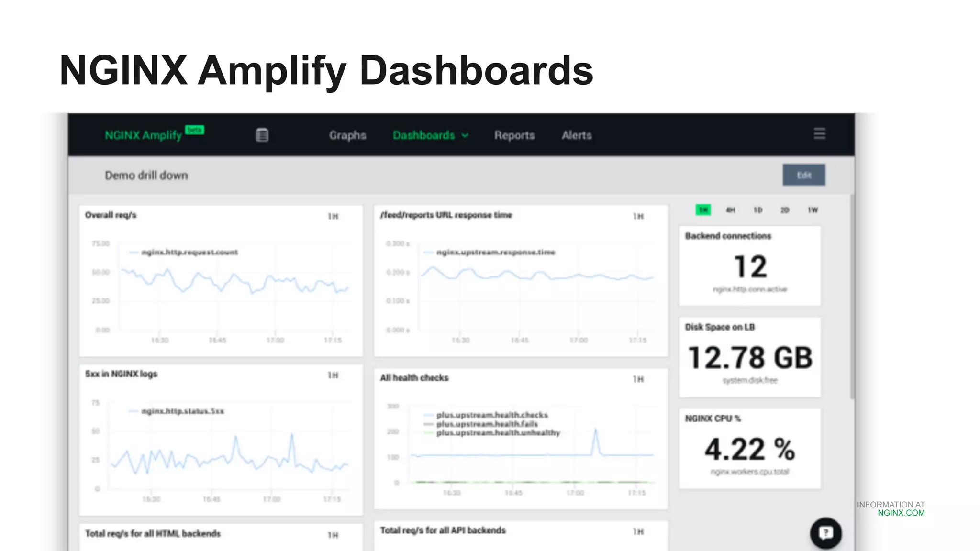The height and width of the screenshot is (551, 980).
Task: Click 1H on Total req/s API backends graph
Action: pyautogui.click(x=638, y=532)
